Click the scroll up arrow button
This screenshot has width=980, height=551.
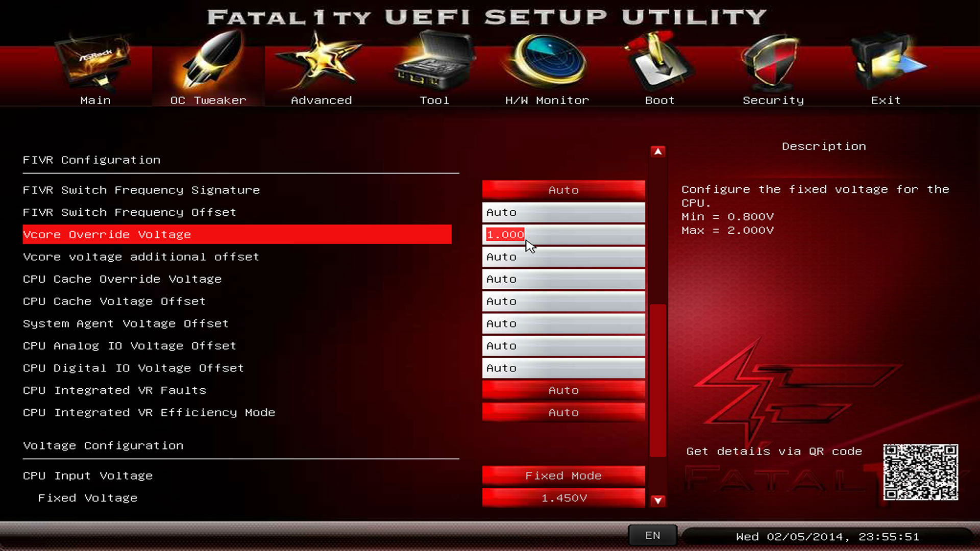coord(658,152)
